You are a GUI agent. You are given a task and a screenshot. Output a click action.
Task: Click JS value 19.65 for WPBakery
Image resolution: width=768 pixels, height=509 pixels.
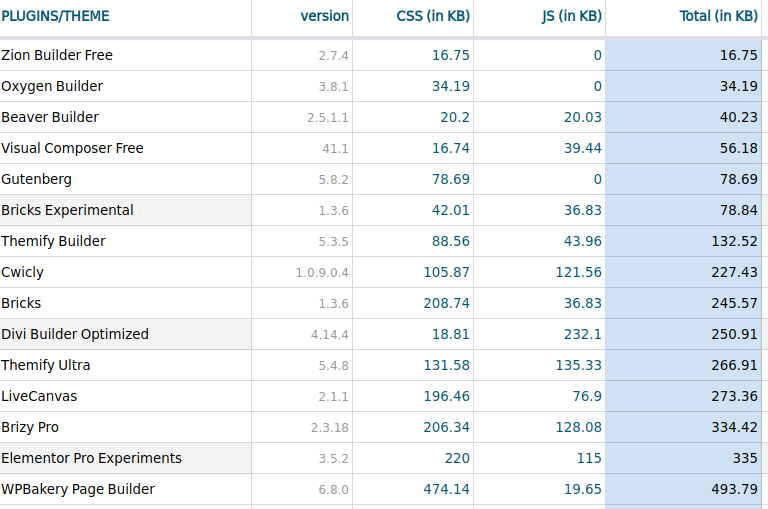tap(582, 489)
